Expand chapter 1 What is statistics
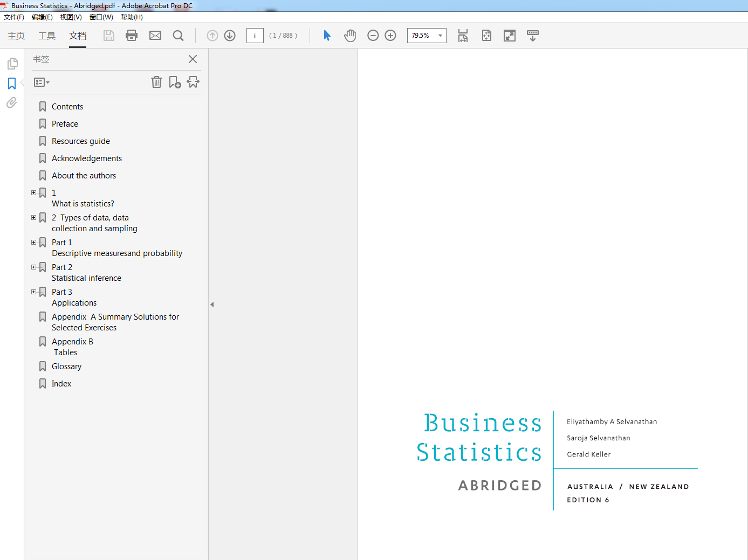 tap(34, 192)
